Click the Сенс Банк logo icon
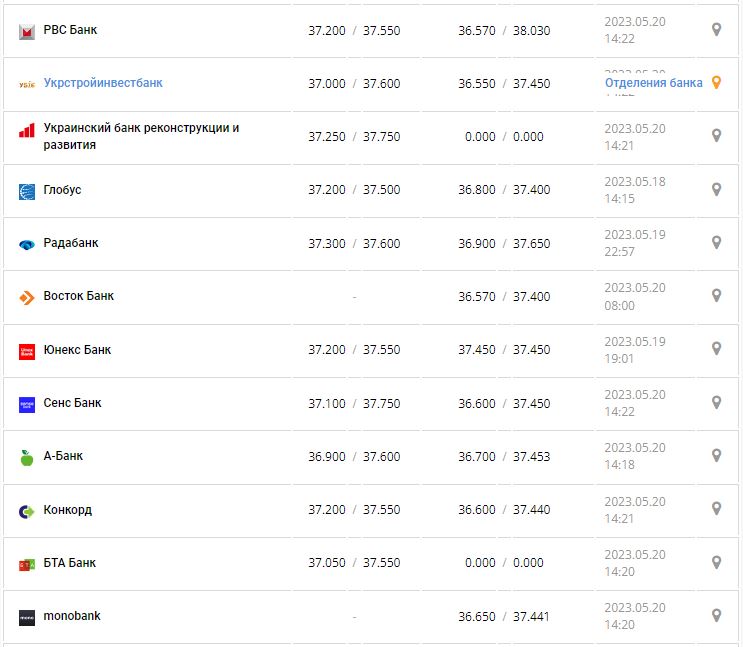Screen dimensions: 743x647 (27, 404)
